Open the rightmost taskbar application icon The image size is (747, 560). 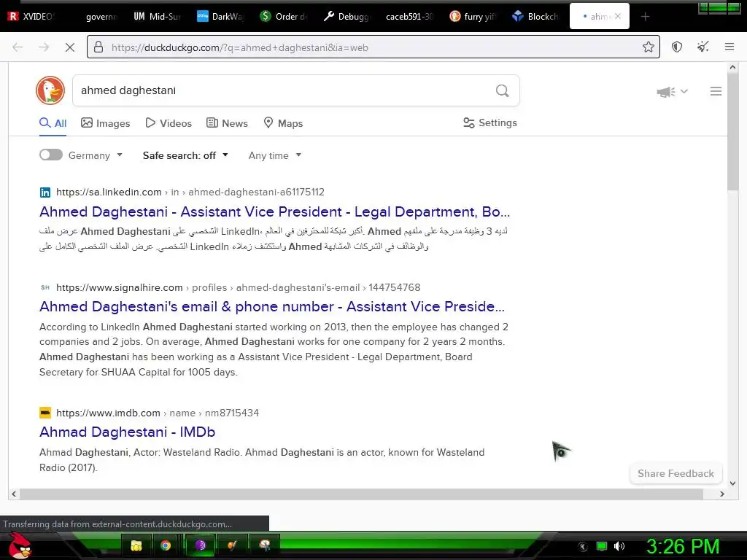click(264, 545)
